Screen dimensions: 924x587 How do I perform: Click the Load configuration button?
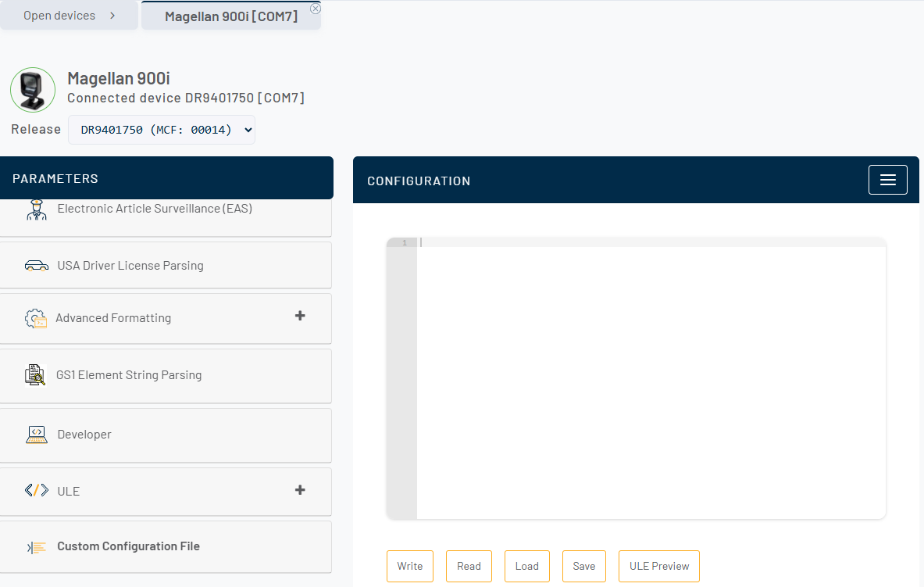[526, 566]
